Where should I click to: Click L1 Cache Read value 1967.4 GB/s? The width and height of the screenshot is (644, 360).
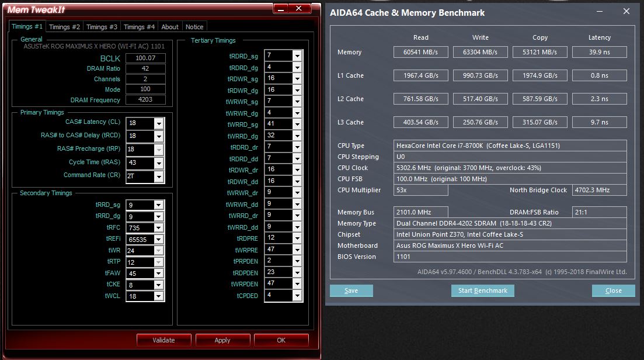pyautogui.click(x=420, y=75)
